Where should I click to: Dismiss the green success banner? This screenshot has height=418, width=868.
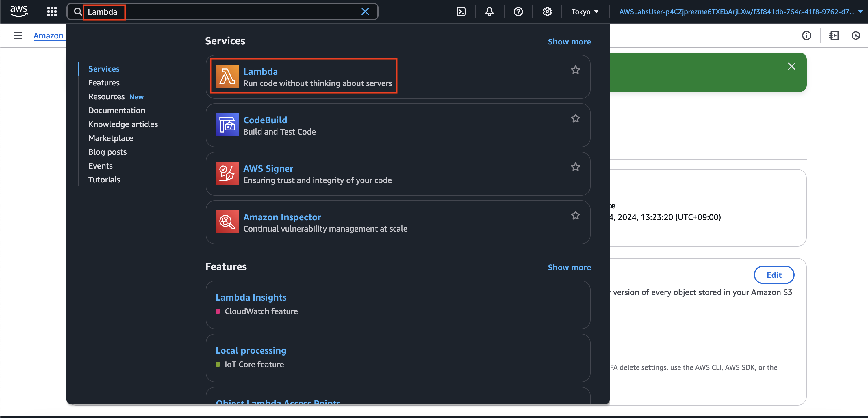point(791,66)
